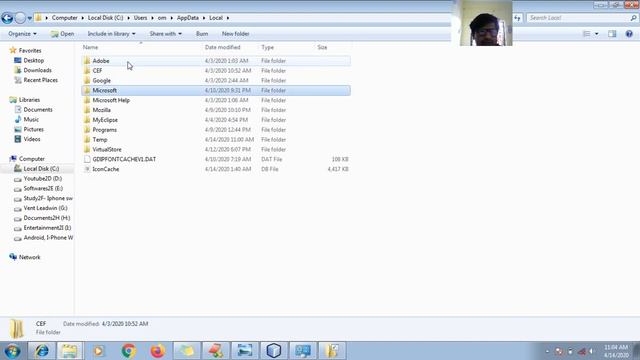Click the Help question mark icon
Image resolution: width=640 pixels, height=360 pixels.
tap(629, 34)
